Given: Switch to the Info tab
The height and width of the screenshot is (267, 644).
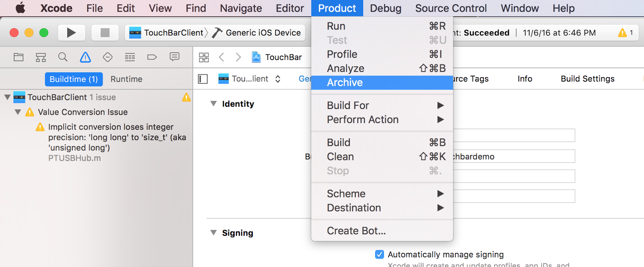Looking at the screenshot, I should pyautogui.click(x=525, y=79).
